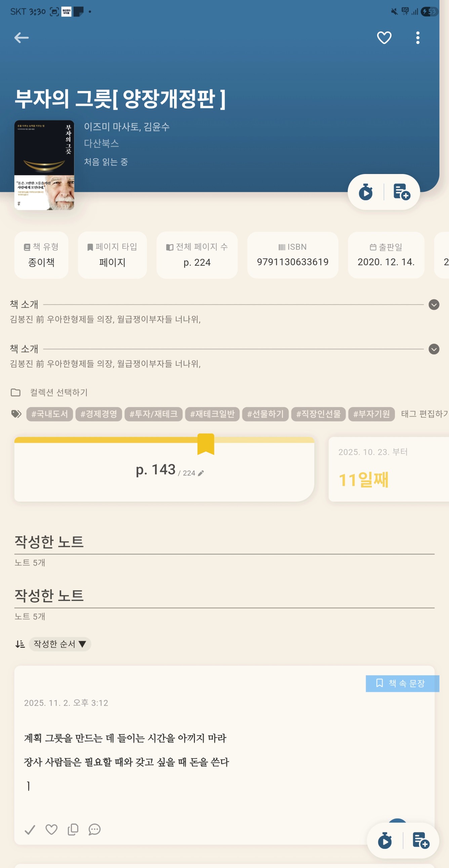Click 컬렉션 선택하기 link
The height and width of the screenshot is (868, 449).
coord(59,392)
